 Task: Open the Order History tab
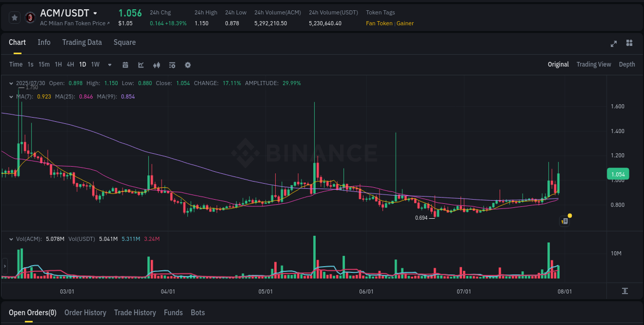(85, 313)
